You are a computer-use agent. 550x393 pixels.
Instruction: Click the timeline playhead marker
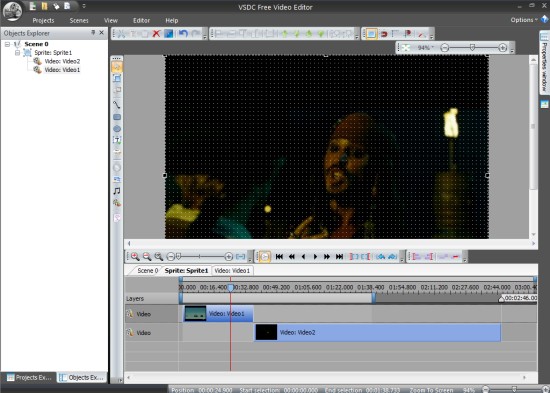click(230, 288)
